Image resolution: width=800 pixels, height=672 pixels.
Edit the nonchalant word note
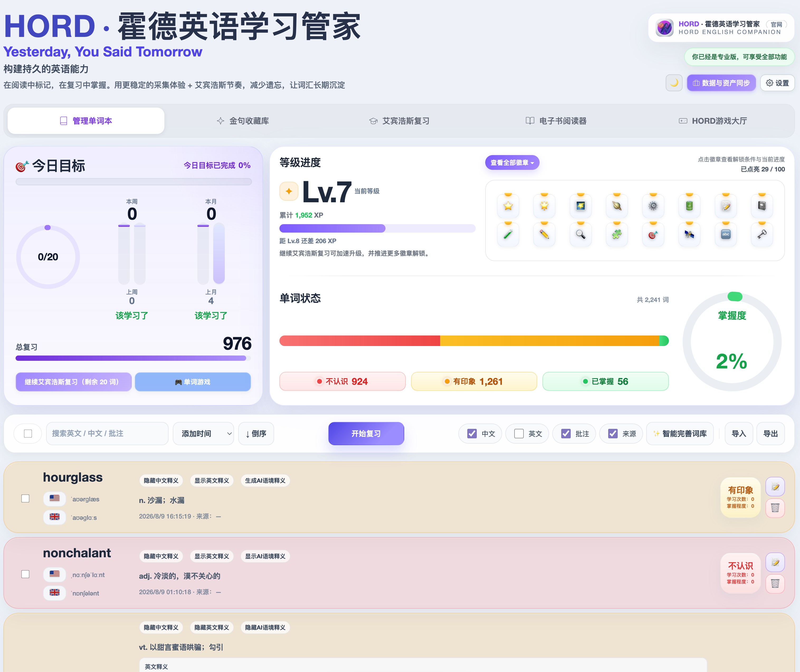coord(775,562)
